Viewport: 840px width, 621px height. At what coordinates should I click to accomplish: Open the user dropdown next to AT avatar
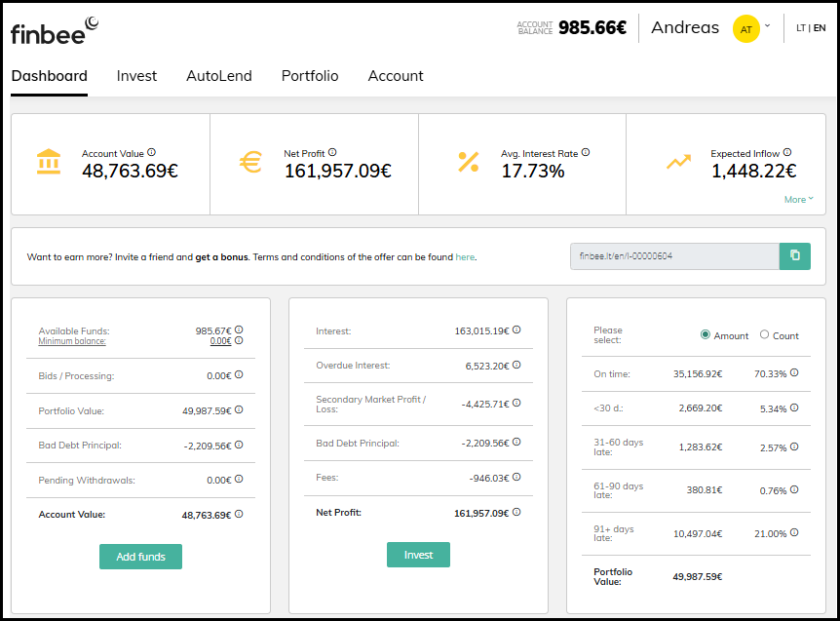(x=767, y=26)
